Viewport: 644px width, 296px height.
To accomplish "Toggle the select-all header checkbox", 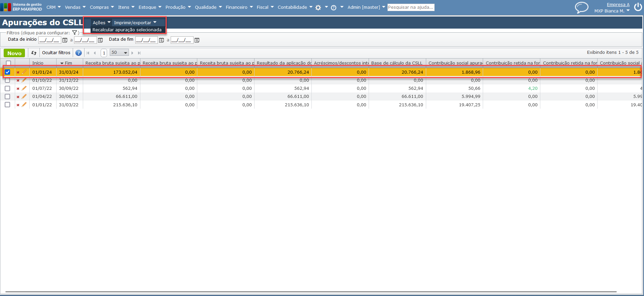I will coord(8,63).
